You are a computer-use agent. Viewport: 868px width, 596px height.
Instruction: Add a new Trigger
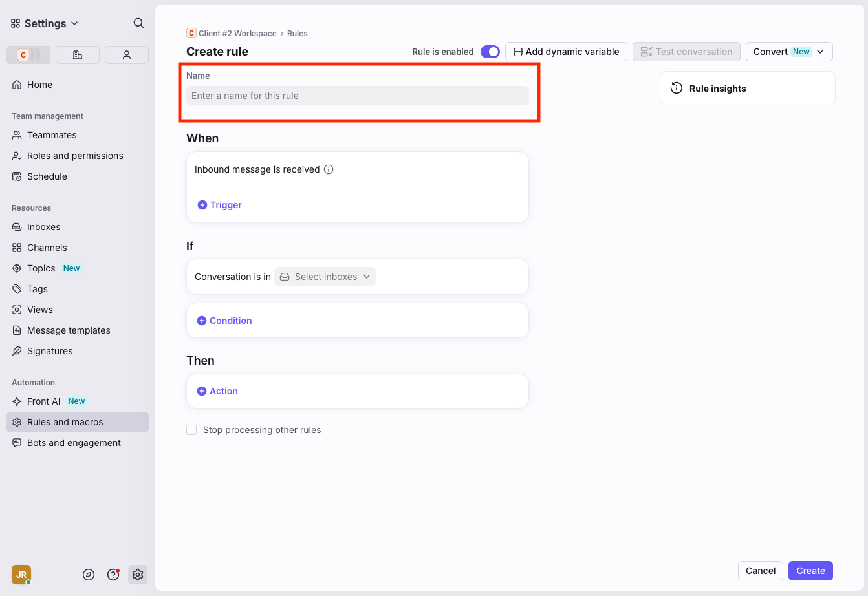coord(220,205)
